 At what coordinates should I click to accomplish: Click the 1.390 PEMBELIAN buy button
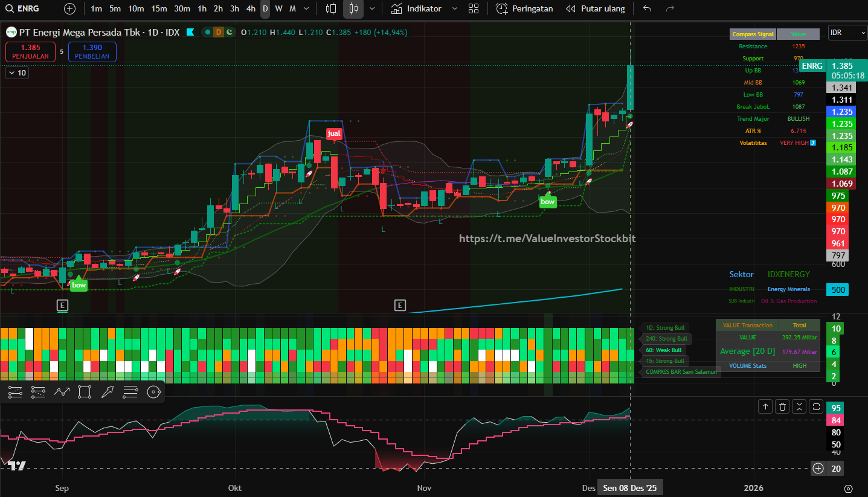[x=92, y=51]
